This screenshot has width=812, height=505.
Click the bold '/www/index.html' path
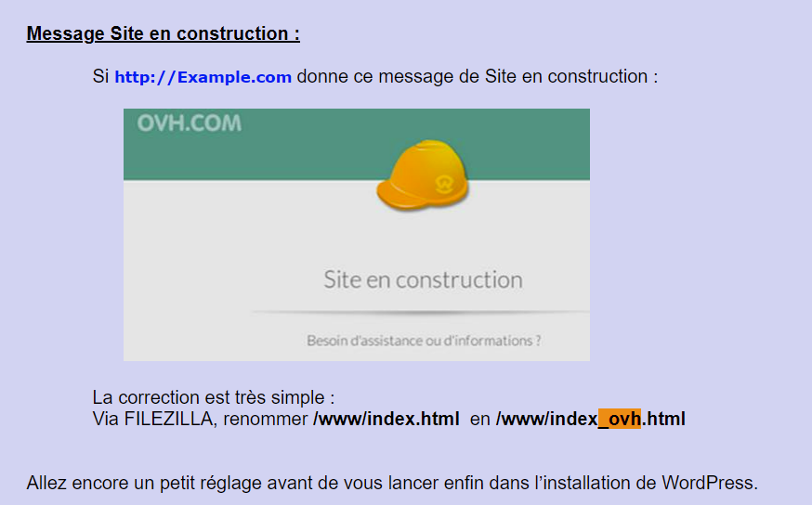386,419
